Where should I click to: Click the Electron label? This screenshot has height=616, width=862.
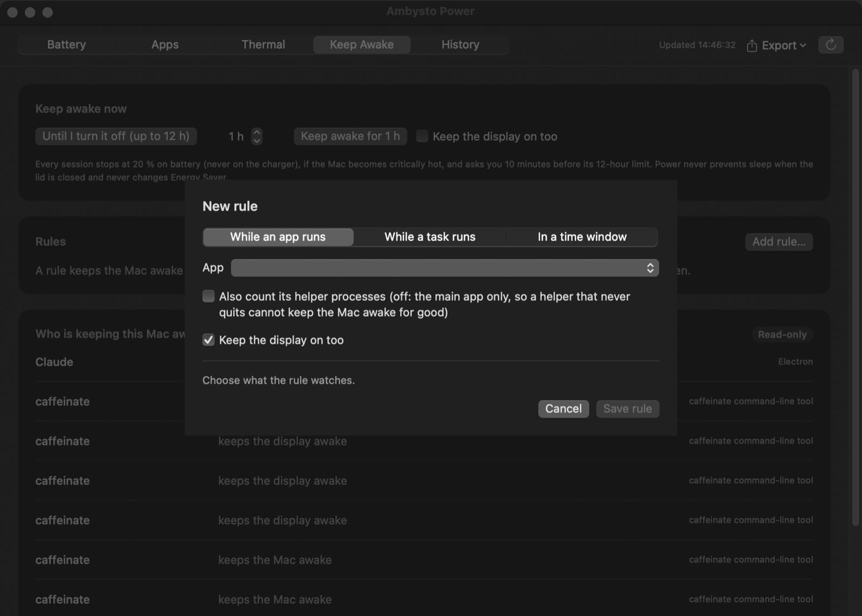click(x=795, y=362)
